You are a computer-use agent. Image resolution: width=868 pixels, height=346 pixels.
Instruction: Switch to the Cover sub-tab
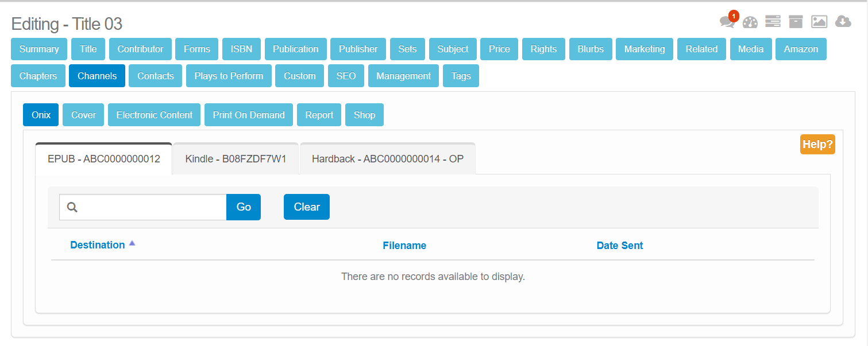tap(83, 115)
